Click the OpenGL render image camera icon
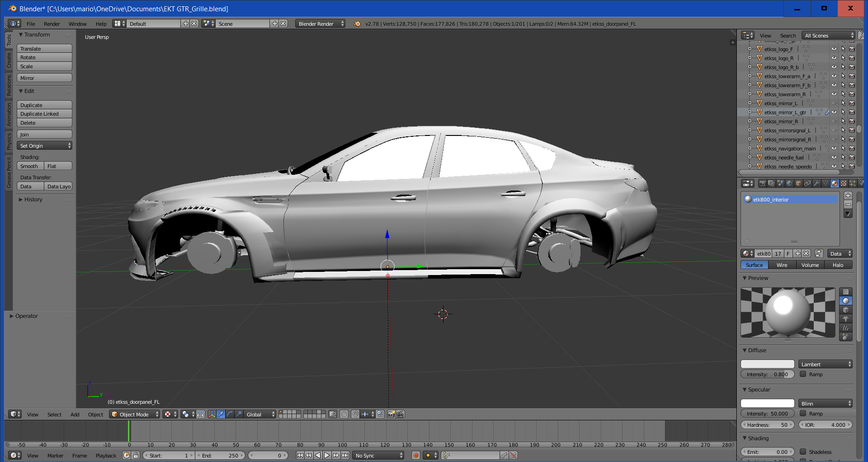Image resolution: width=868 pixels, height=462 pixels. [x=392, y=414]
